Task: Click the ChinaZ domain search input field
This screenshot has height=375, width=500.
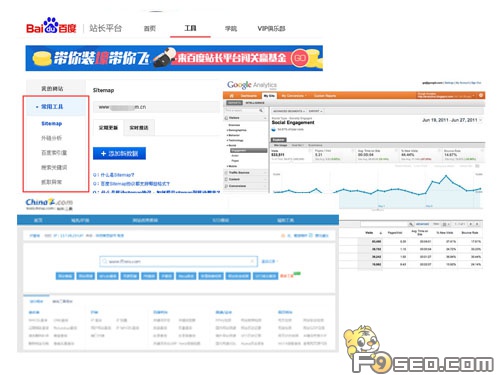Action: point(179,261)
